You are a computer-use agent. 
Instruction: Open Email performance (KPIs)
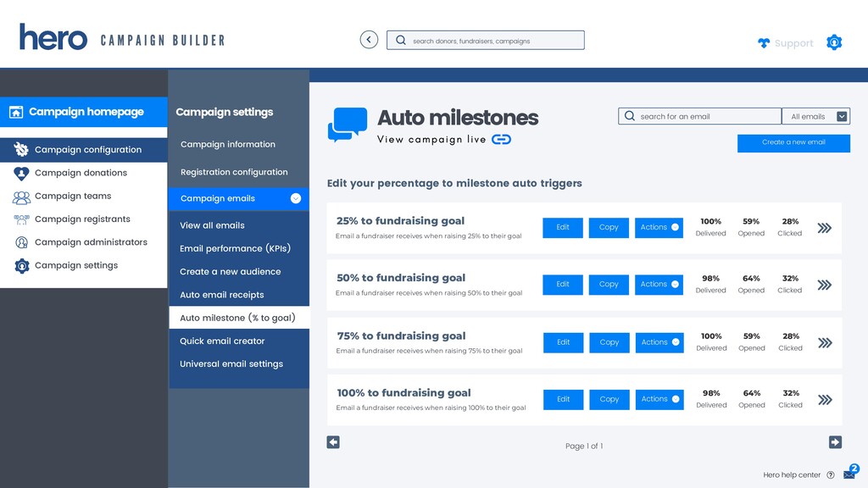[x=236, y=248]
